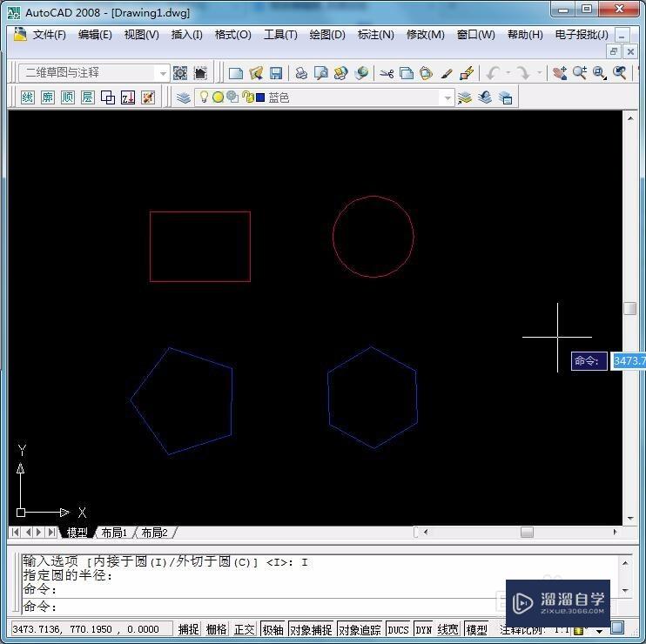
Task: Click the 廓 custom toolbar icon
Action: [48, 97]
